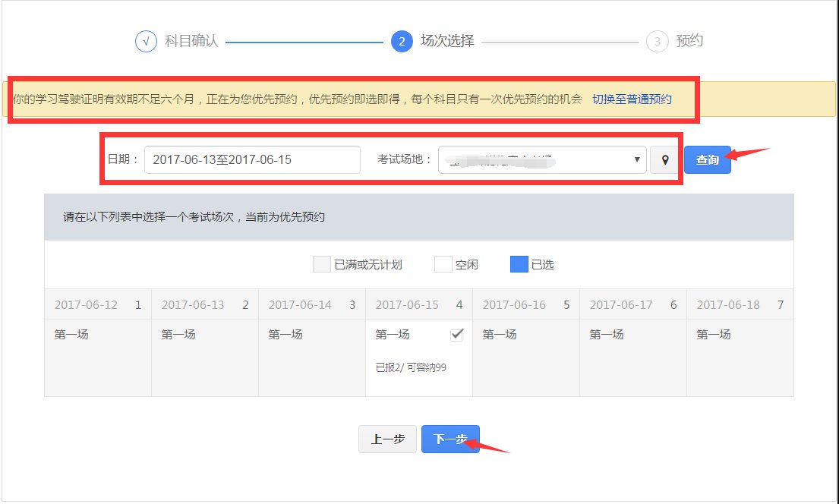Go forward with the 下一步 button
The height and width of the screenshot is (504, 839).
pos(450,439)
